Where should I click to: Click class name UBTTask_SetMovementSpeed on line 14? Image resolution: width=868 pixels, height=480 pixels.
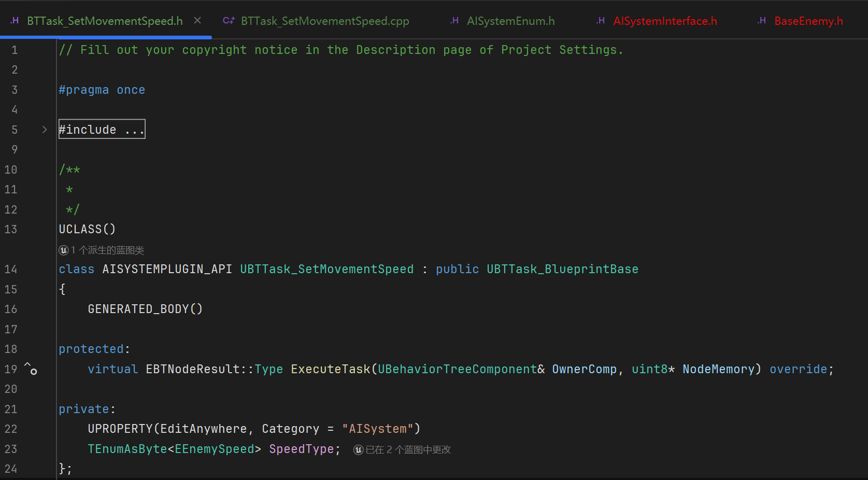pyautogui.click(x=327, y=269)
